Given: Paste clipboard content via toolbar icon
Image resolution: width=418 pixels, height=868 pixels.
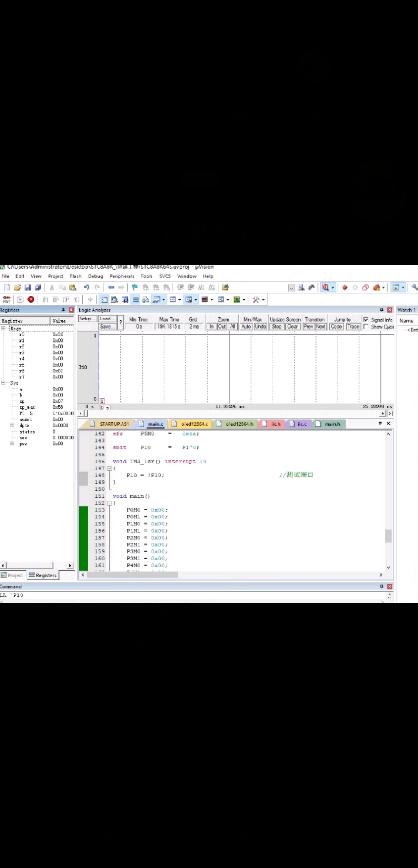Looking at the screenshot, I should point(72,288).
